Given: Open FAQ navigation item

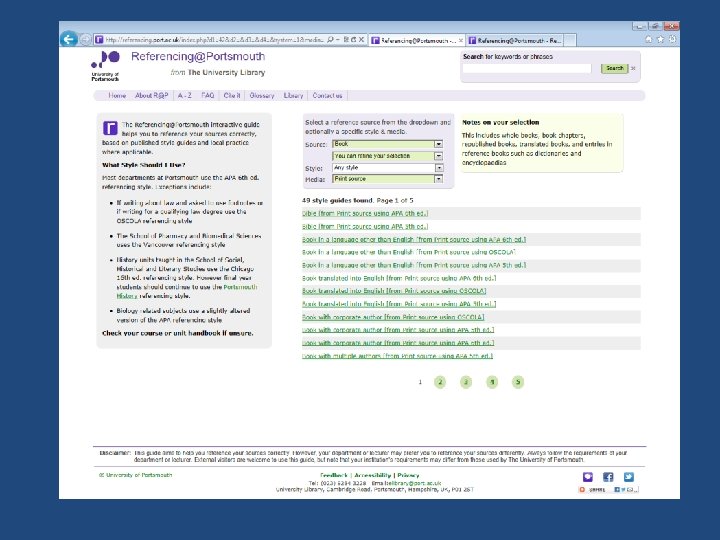Looking at the screenshot, I should click(x=208, y=96).
